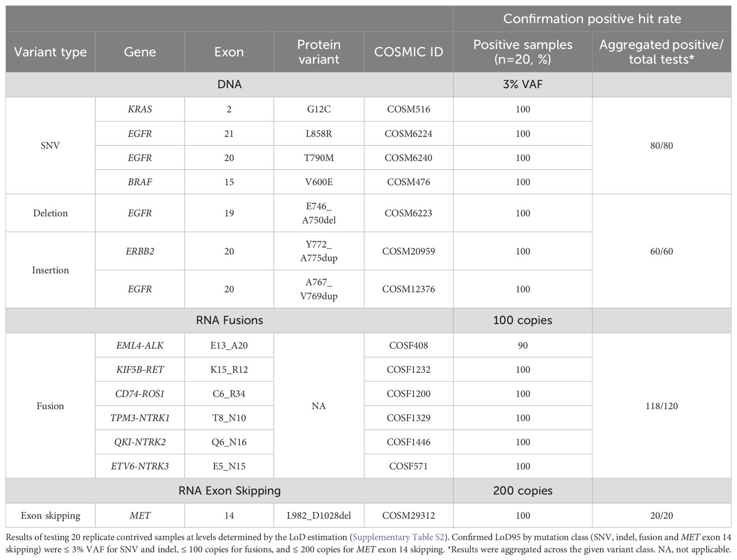Click the G12C protein variant cell
Image resolution: width=737 pixels, height=560 pixels.
click(x=319, y=109)
